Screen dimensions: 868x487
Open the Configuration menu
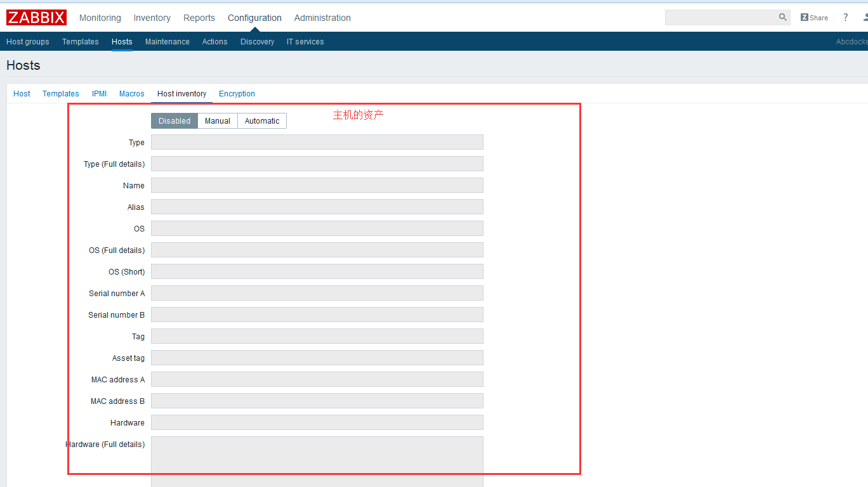tap(254, 18)
